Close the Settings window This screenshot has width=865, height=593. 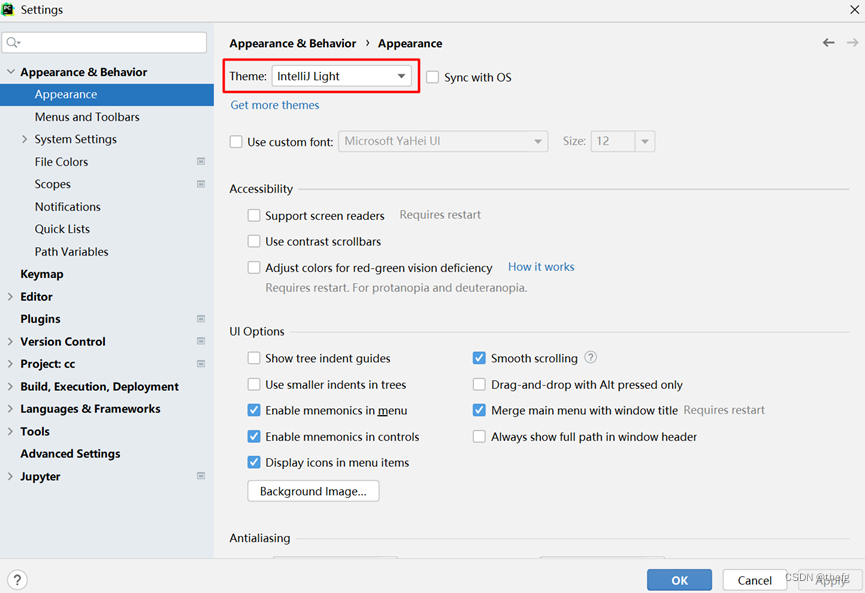(855, 9)
